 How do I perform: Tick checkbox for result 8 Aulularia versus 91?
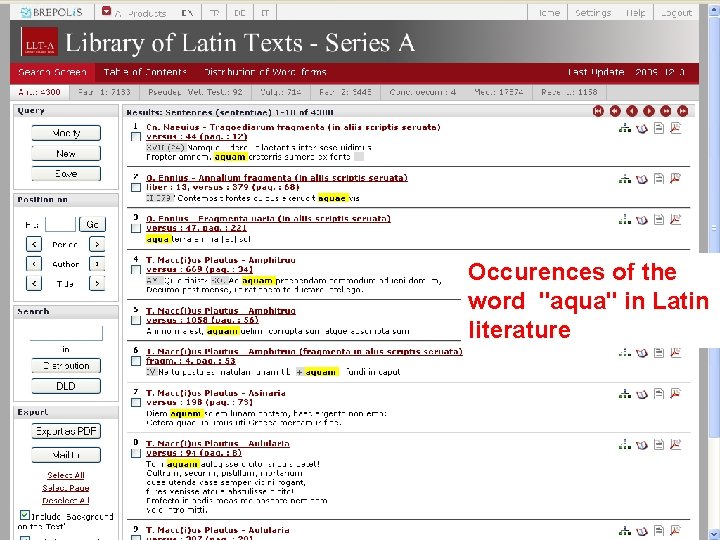pos(136,453)
